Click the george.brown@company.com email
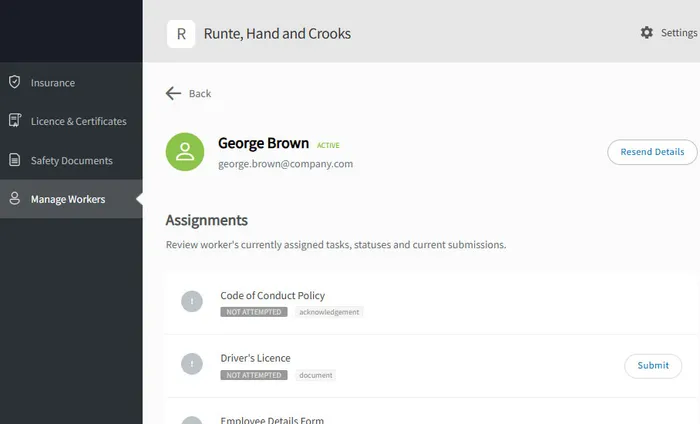 [x=285, y=163]
